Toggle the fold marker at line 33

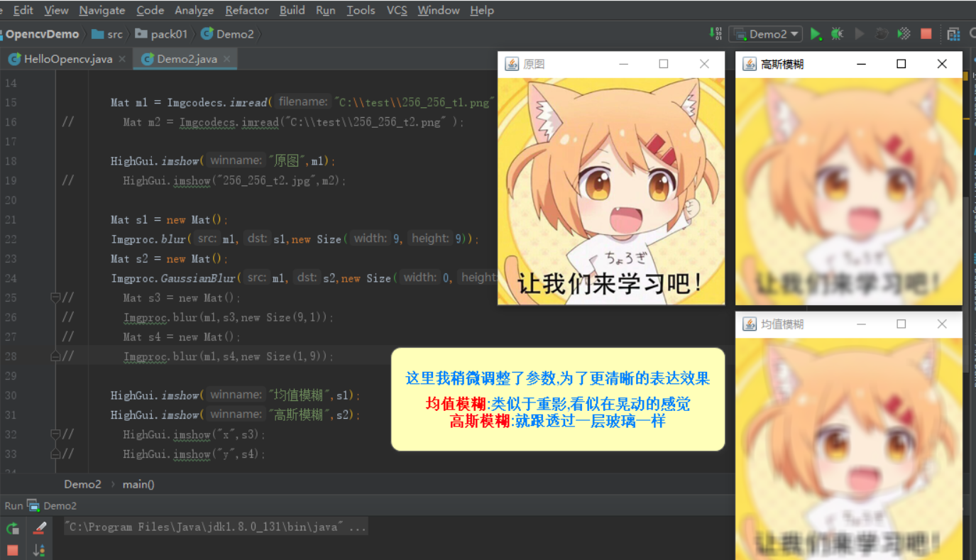(x=55, y=454)
